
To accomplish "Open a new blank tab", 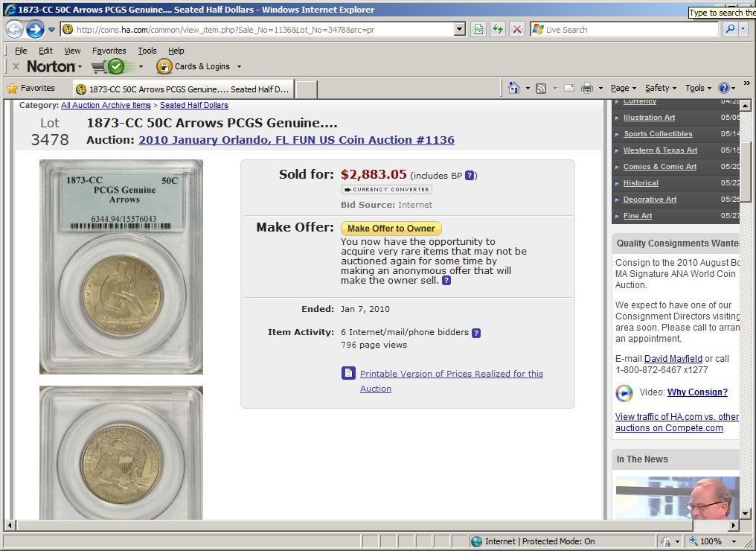I will pos(306,90).
